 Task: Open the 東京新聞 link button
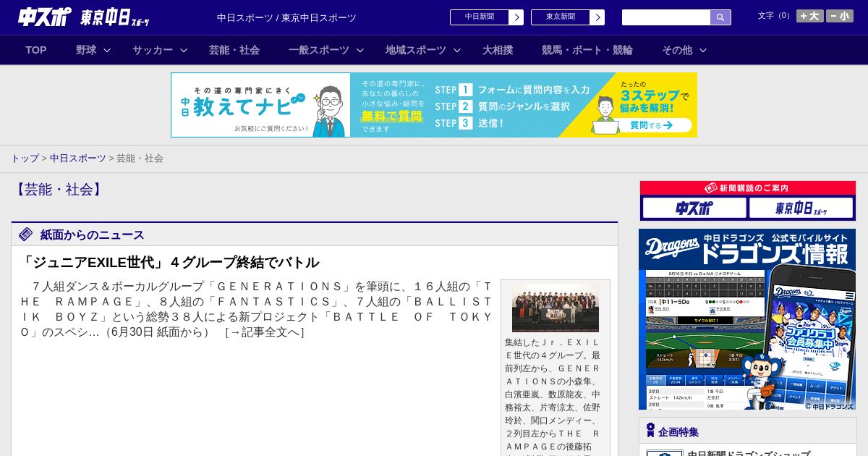pos(561,17)
